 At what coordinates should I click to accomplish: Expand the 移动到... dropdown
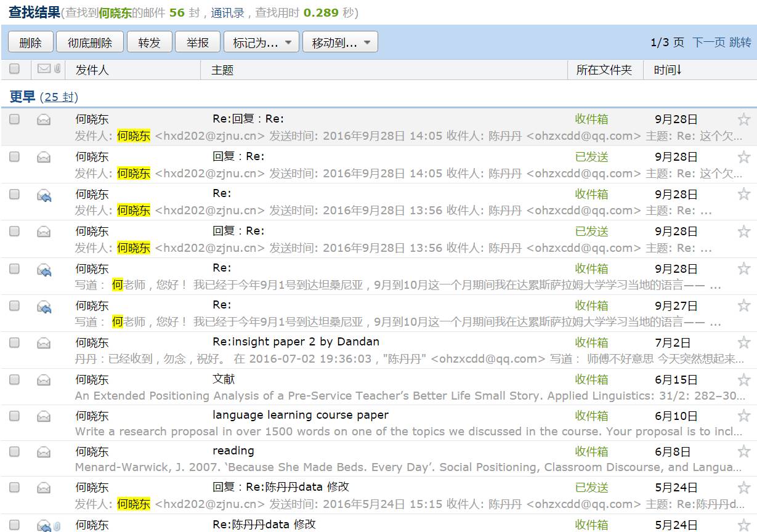tap(340, 42)
